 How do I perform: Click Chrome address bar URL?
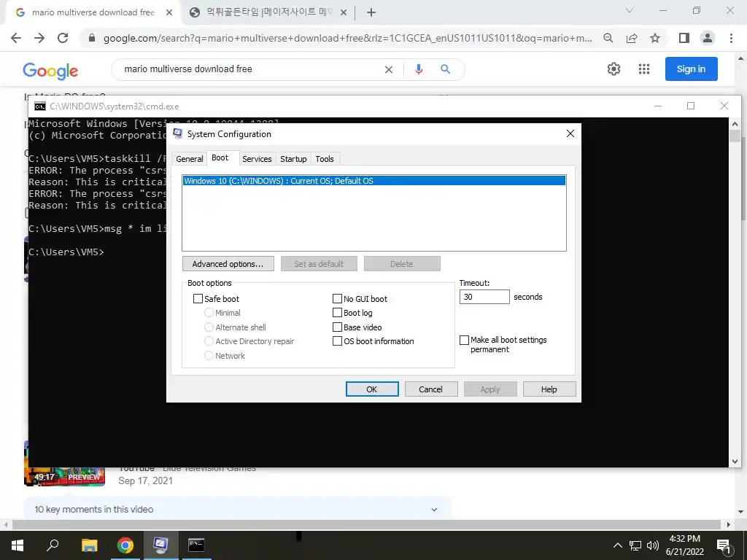(348, 38)
